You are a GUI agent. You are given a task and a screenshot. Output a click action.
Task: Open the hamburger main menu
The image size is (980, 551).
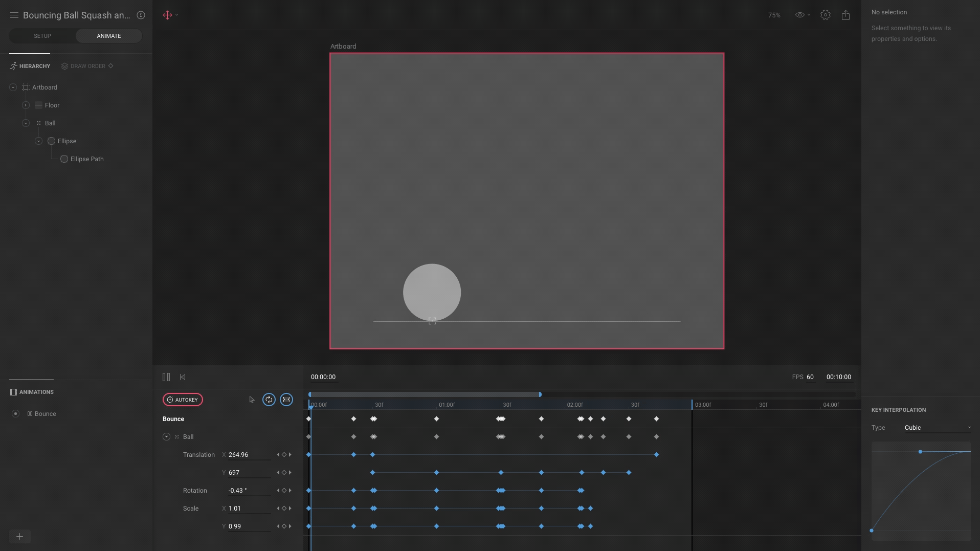[x=14, y=15]
